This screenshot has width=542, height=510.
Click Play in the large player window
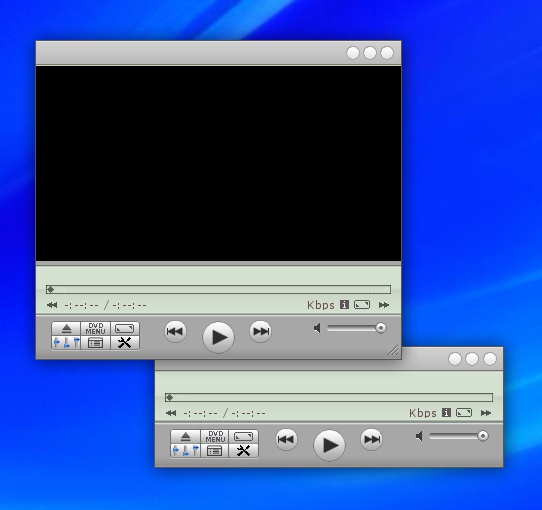(x=218, y=337)
